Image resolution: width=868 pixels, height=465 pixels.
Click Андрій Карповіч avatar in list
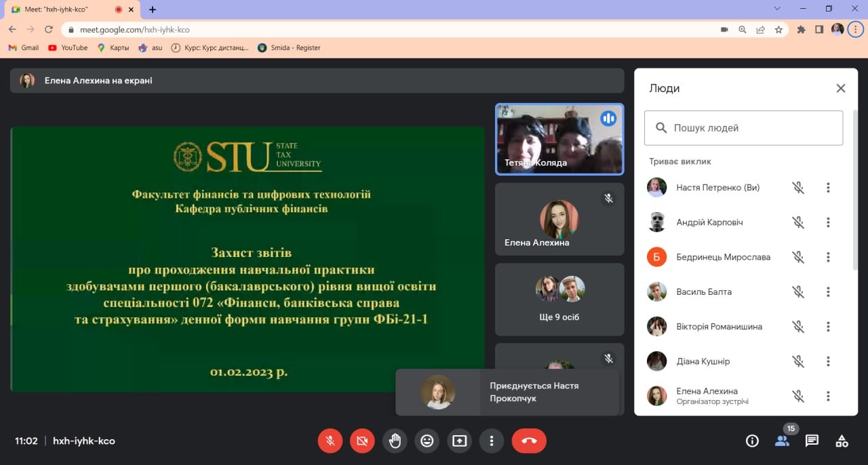pos(656,222)
